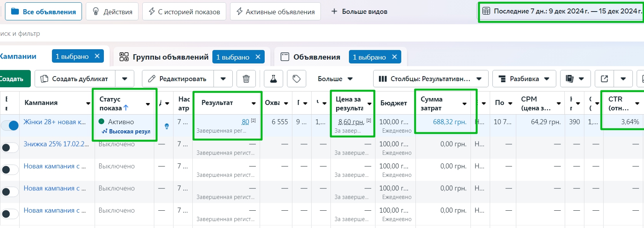The height and width of the screenshot is (228, 644).
Task: Open campaign Знижка 25% 17.02 link
Action: click(x=56, y=144)
